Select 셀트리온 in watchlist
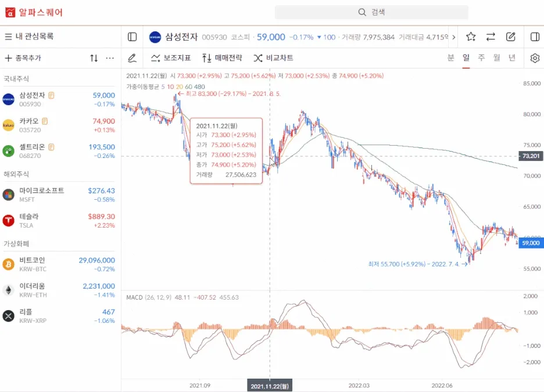 click(x=60, y=151)
